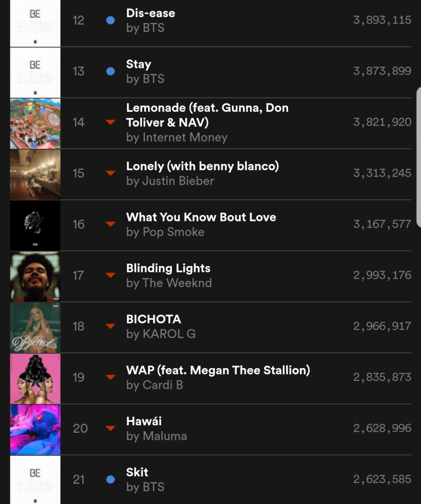Open the song title Dis-ease
This screenshot has height=504, width=421.
[x=151, y=13]
